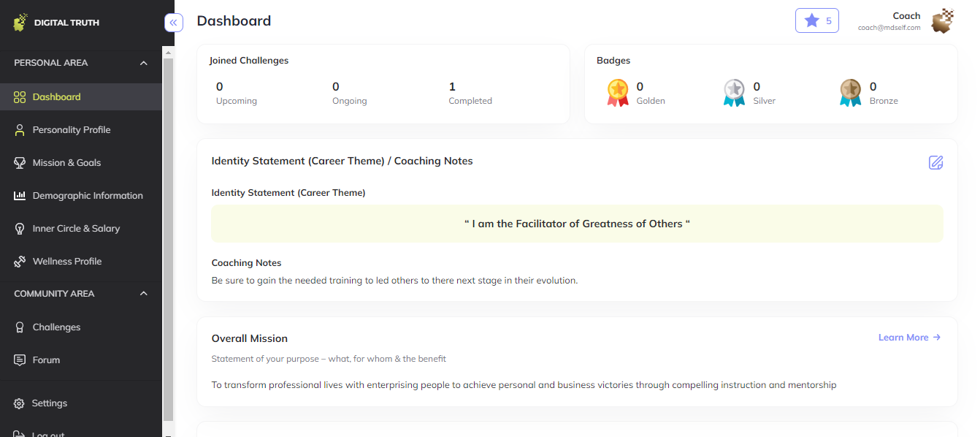Collapse the Personal Area section
Image resolution: width=980 pixels, height=437 pixels.
tap(144, 63)
